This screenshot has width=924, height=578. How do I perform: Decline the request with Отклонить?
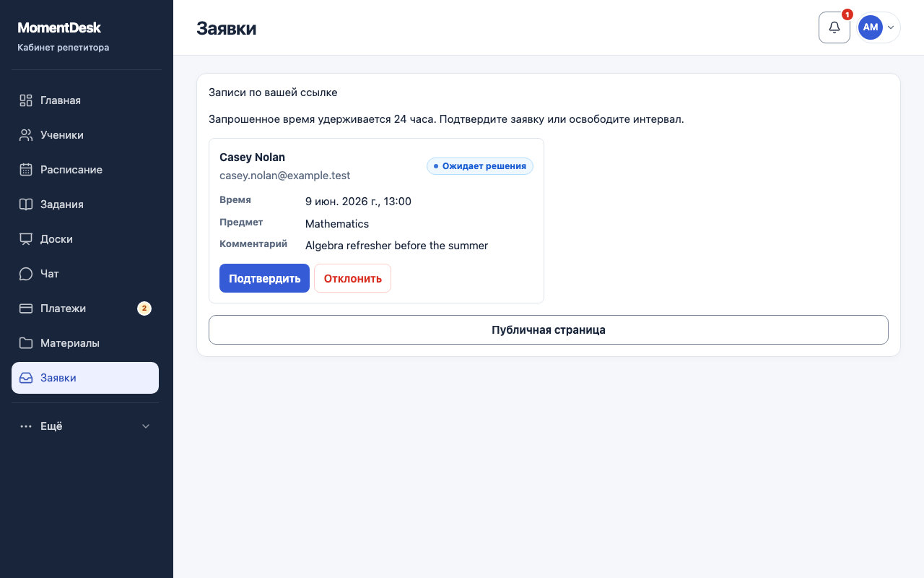pyautogui.click(x=352, y=278)
